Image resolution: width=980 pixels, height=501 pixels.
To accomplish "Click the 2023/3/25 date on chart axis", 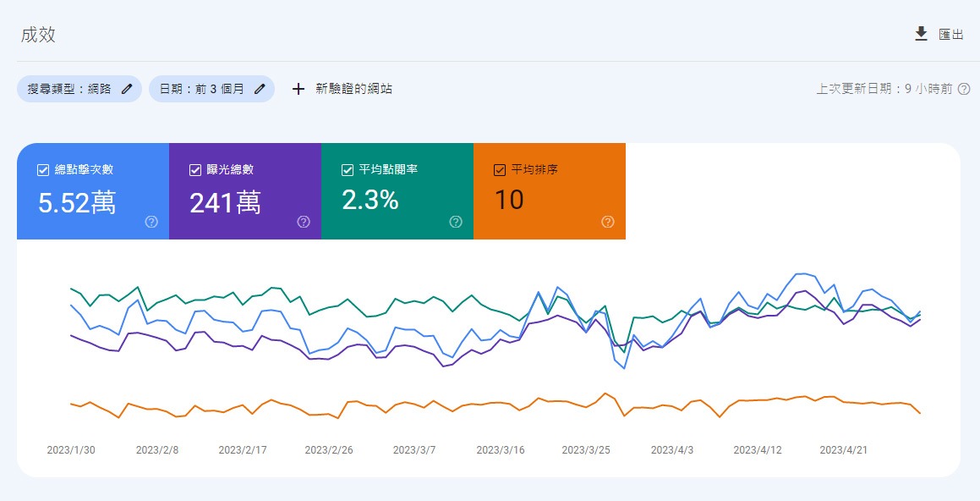I will [x=586, y=450].
